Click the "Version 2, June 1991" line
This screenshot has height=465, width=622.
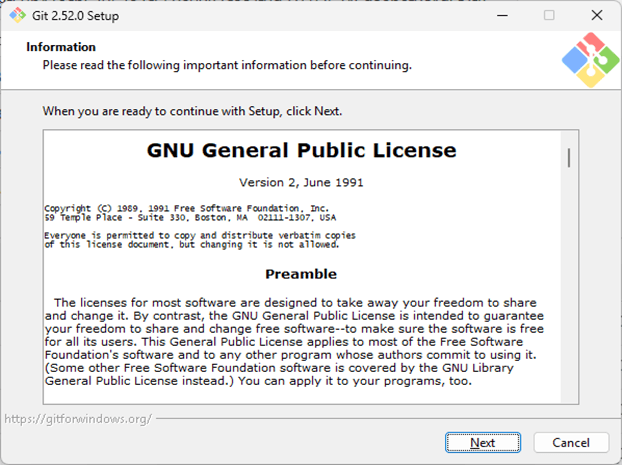(301, 182)
